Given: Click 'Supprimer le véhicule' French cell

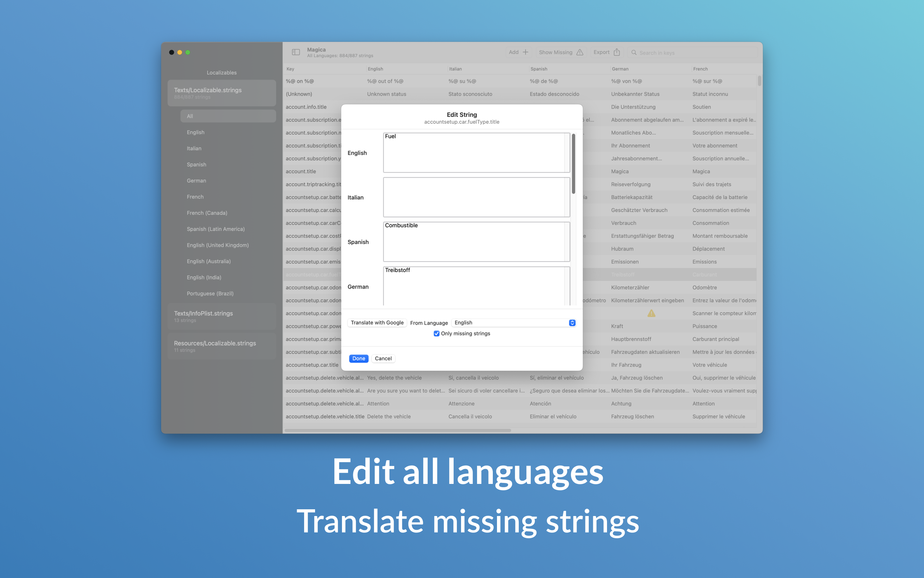Looking at the screenshot, I should tap(719, 417).
